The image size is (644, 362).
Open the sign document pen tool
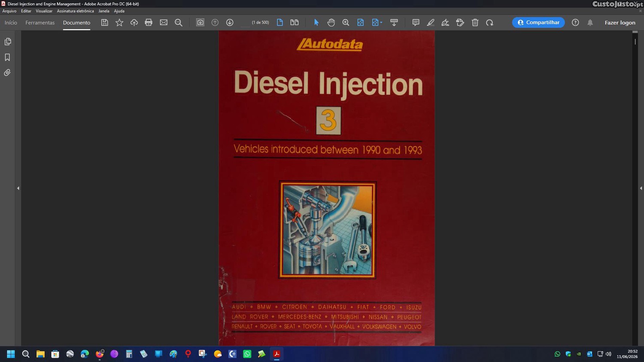[x=445, y=22]
